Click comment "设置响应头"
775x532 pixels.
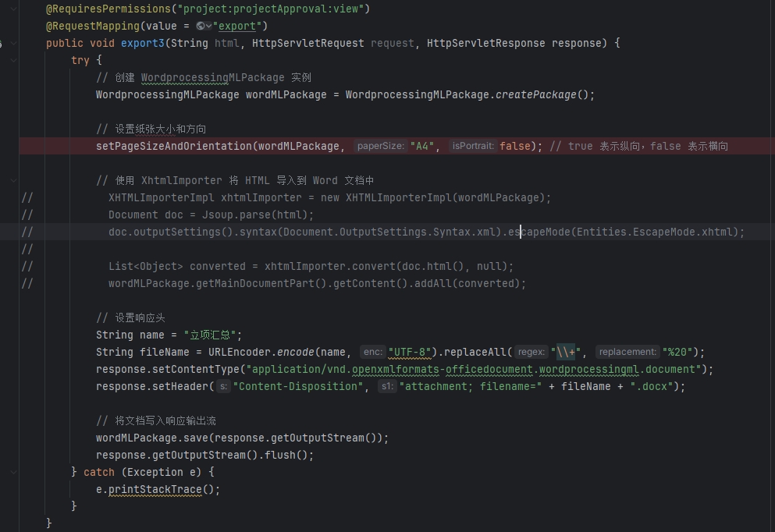pos(130,317)
